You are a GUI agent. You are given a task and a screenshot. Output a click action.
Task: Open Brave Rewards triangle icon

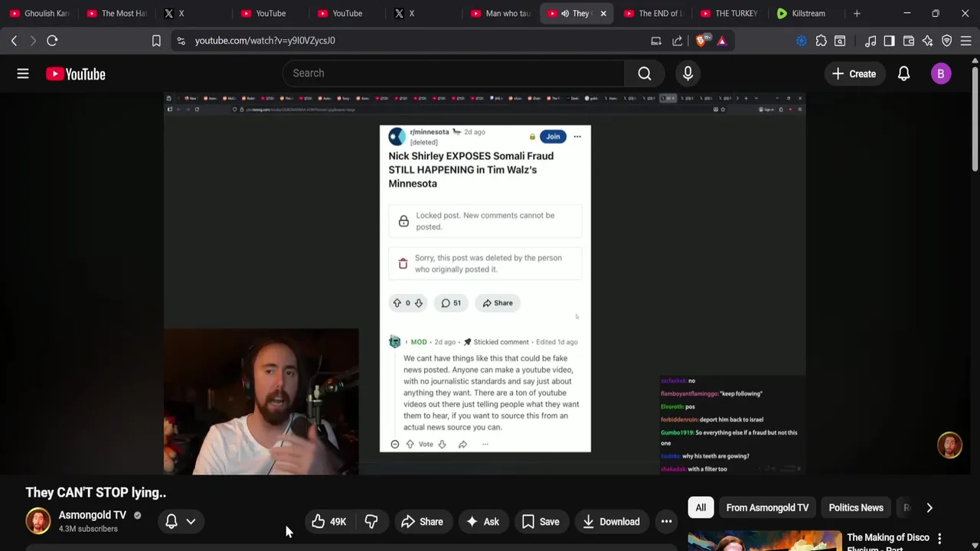point(722,41)
